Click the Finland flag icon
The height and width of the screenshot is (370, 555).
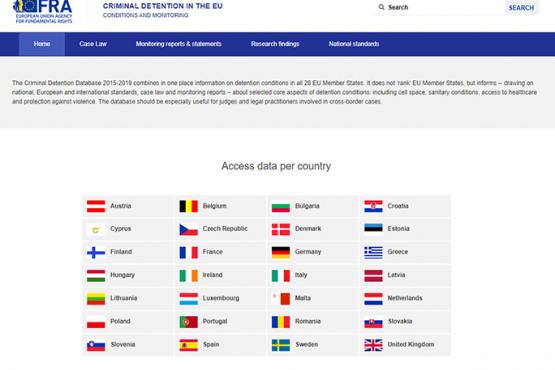[96, 252]
